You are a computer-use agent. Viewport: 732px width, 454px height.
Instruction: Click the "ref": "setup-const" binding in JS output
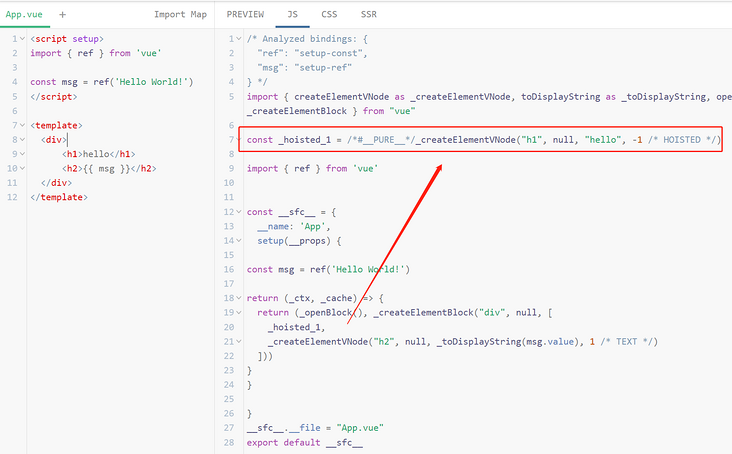pos(312,53)
